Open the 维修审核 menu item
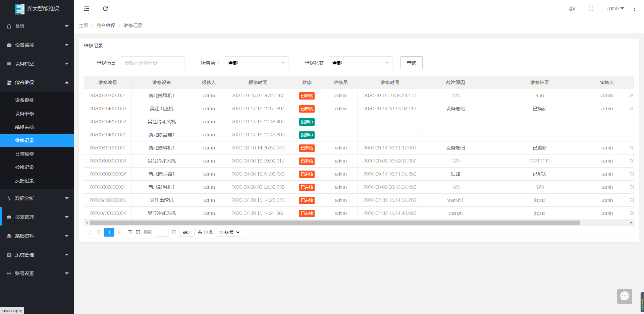The width and height of the screenshot is (644, 314). click(37, 127)
